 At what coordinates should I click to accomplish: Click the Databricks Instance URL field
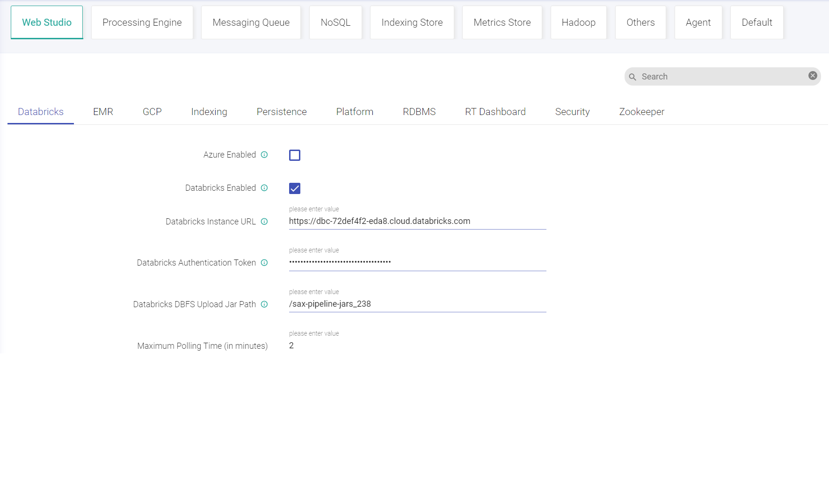click(x=417, y=221)
